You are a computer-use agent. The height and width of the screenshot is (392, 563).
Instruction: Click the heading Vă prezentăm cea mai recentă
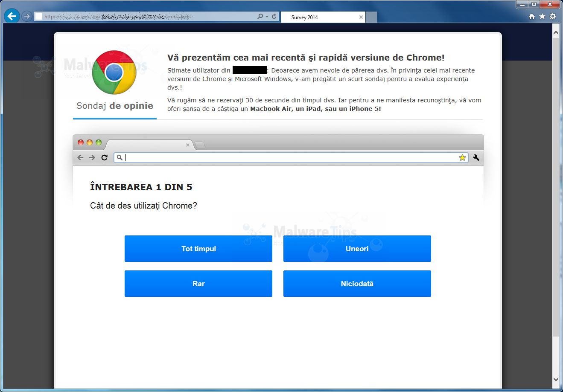(306, 58)
